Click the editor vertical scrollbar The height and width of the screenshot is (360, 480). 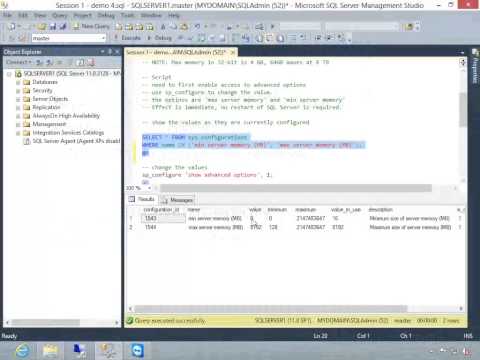463,110
